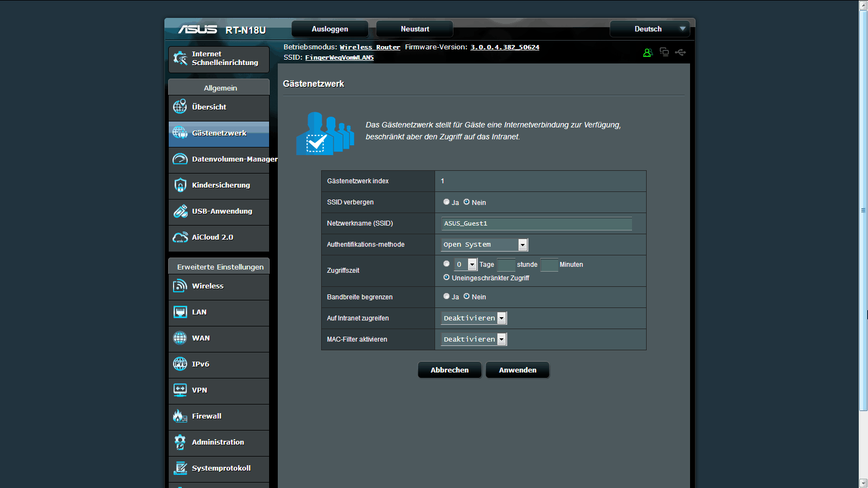This screenshot has width=868, height=488.
Task: Click the AiCloud 2.0 cloud icon
Action: pos(180,237)
